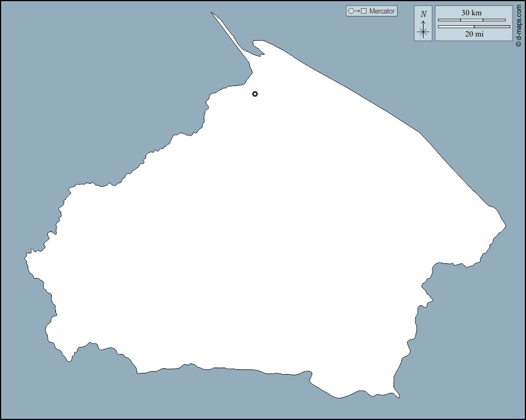Click the easternmost tip of the white territory
The width and height of the screenshot is (526, 420).
coord(505,226)
